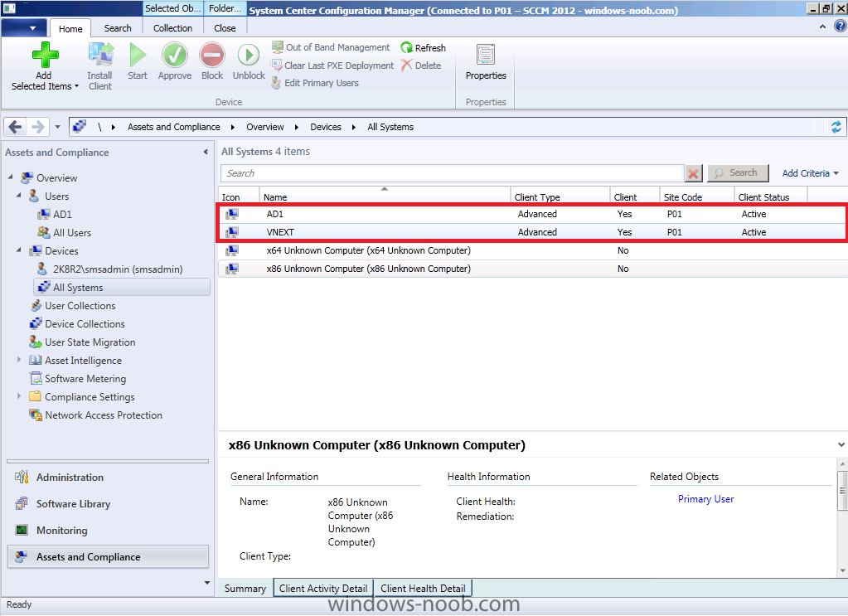Click Clear Last PXE Deployment

pyautogui.click(x=332, y=65)
